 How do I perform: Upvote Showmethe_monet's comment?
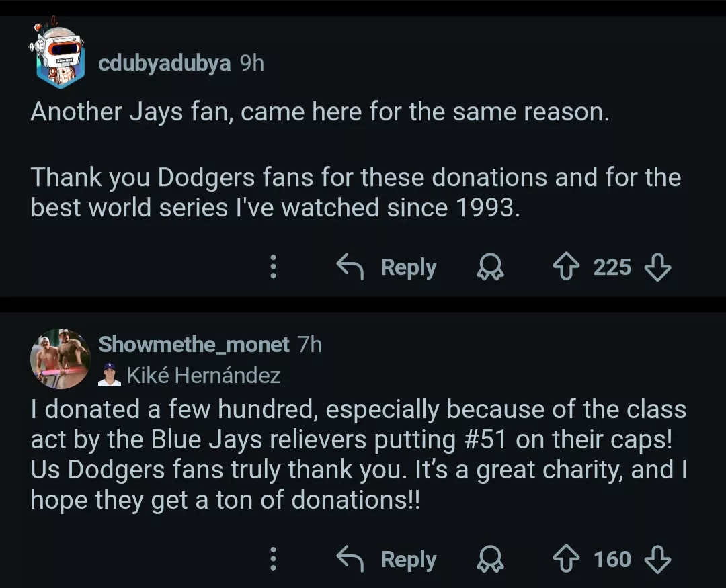tap(567, 559)
